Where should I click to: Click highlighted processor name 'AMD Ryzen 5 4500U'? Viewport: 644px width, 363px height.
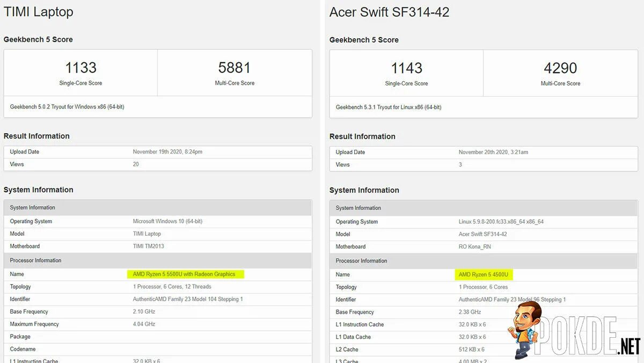pos(483,275)
